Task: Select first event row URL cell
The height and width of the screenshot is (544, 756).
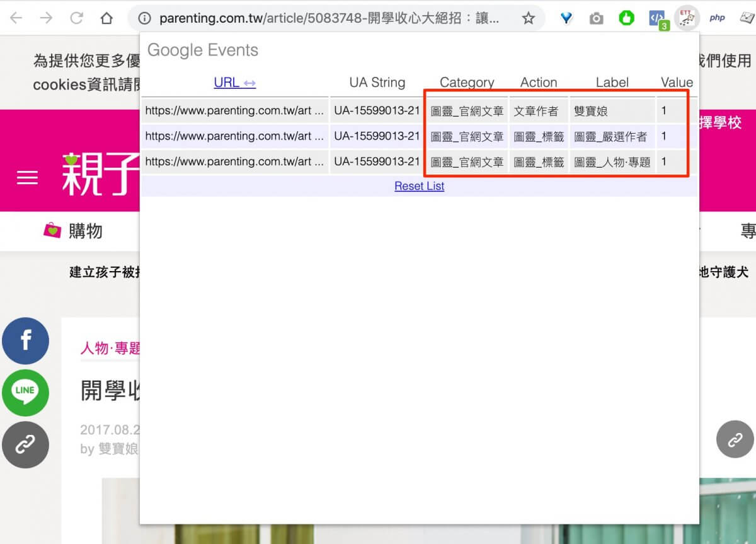Action: click(x=234, y=110)
